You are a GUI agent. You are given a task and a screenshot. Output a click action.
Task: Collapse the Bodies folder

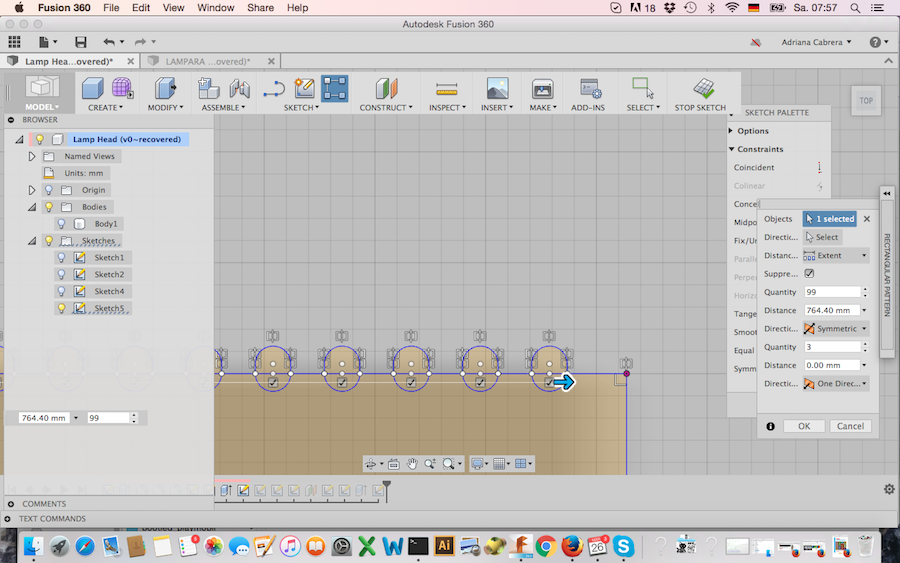click(x=32, y=207)
